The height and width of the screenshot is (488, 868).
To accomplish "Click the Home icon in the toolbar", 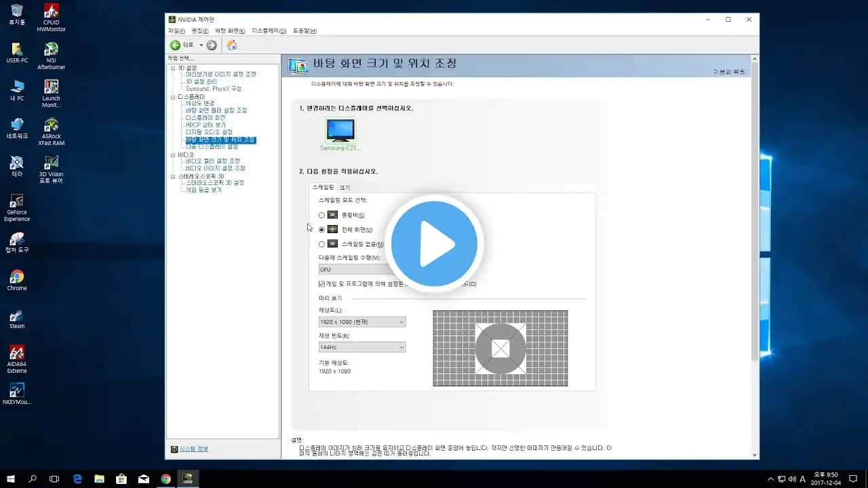I will pos(232,45).
